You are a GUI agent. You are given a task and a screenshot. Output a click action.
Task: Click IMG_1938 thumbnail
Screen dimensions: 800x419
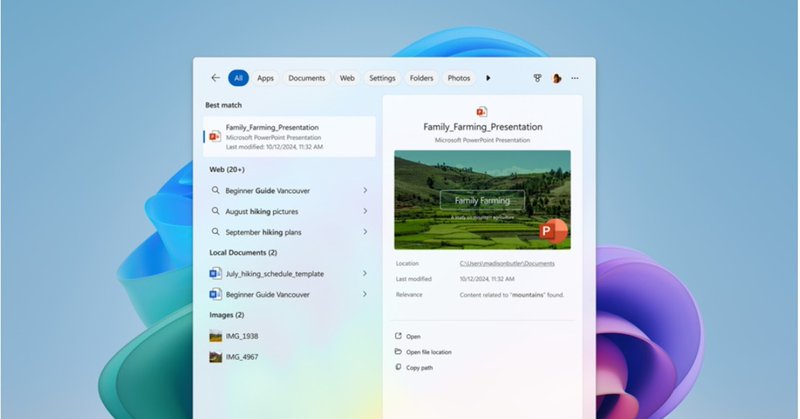pos(215,336)
